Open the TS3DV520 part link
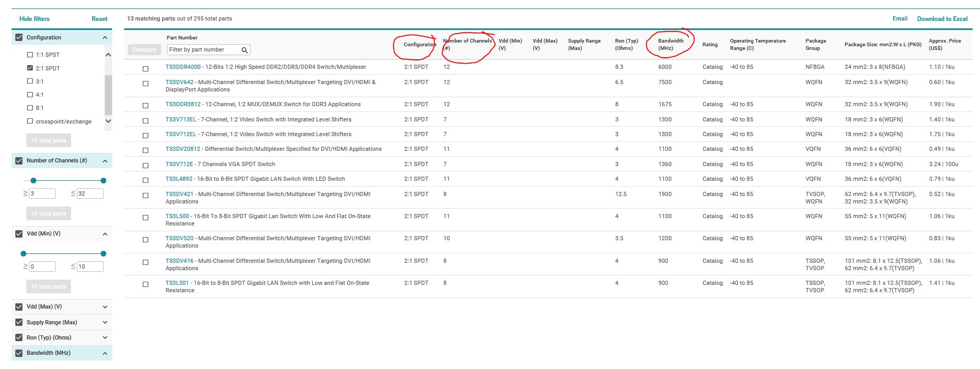 pyautogui.click(x=179, y=238)
